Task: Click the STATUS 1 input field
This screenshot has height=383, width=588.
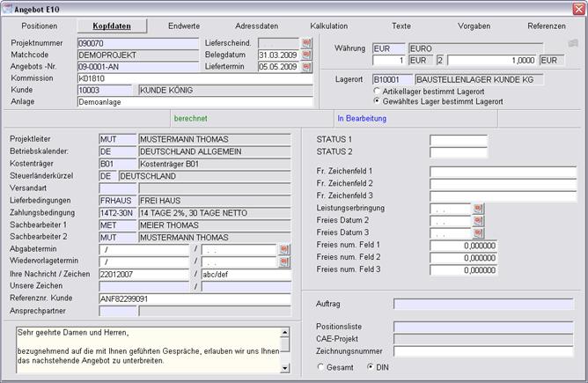Action: pyautogui.click(x=458, y=140)
